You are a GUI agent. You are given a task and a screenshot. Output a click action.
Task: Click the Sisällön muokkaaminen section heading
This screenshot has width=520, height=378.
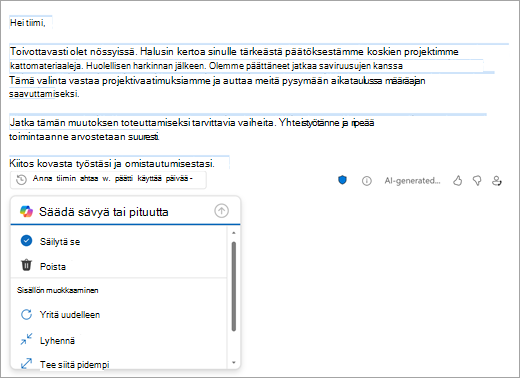tap(57, 290)
